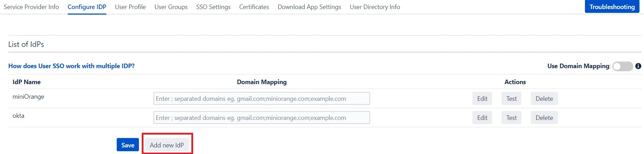Select the okta IdP name text
This screenshot has width=644, height=154.
click(x=18, y=116)
